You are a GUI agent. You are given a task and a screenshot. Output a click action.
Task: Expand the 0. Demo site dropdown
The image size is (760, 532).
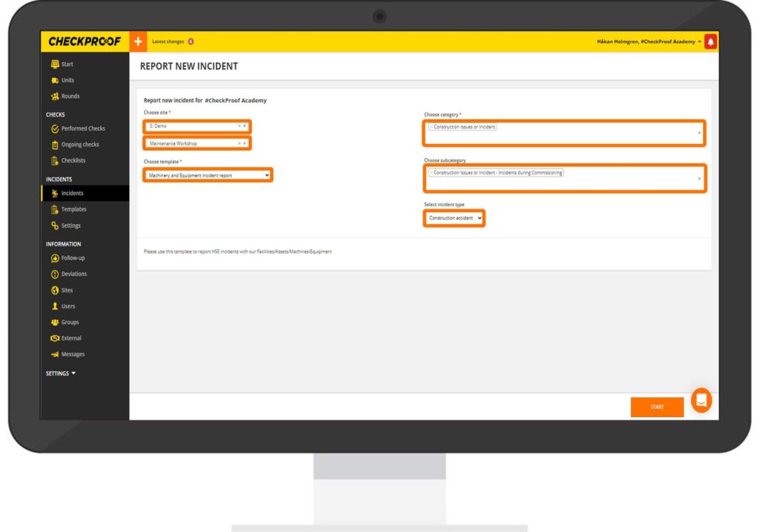tap(197, 126)
